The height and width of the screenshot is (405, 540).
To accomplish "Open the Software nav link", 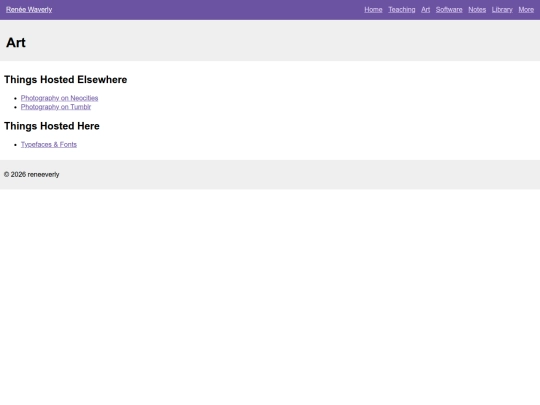I will tap(449, 10).
